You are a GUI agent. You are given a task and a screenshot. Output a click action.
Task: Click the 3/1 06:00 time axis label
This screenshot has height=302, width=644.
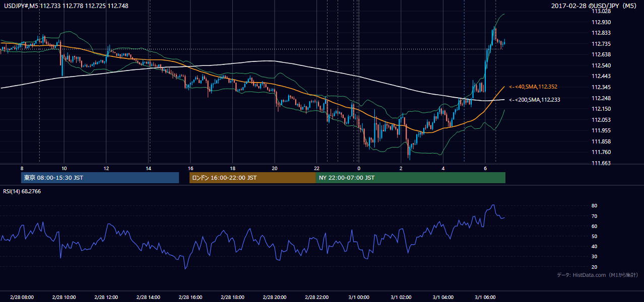point(485,297)
